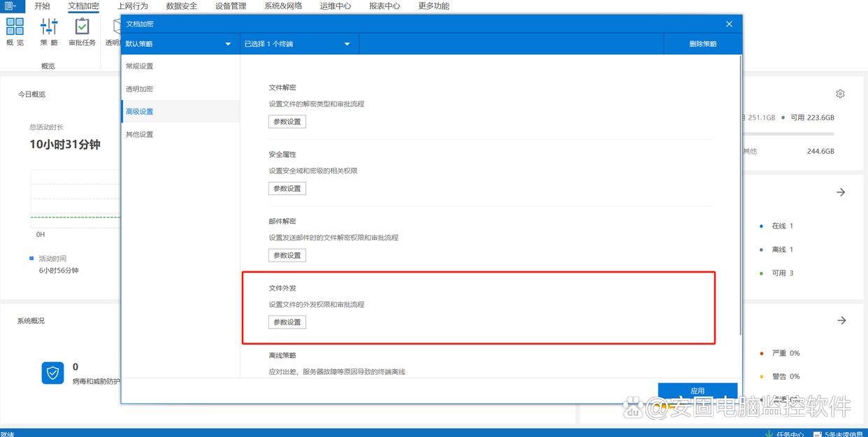Viewport: 868px width, 437px height.
Task: Open terminal status details arrow beside 在线
Action: [x=841, y=192]
